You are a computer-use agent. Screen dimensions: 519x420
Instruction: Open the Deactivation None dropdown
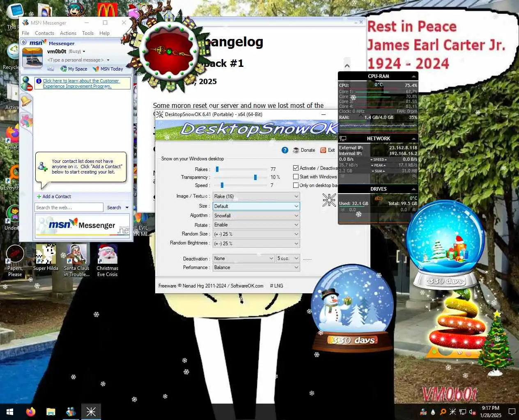point(243,258)
